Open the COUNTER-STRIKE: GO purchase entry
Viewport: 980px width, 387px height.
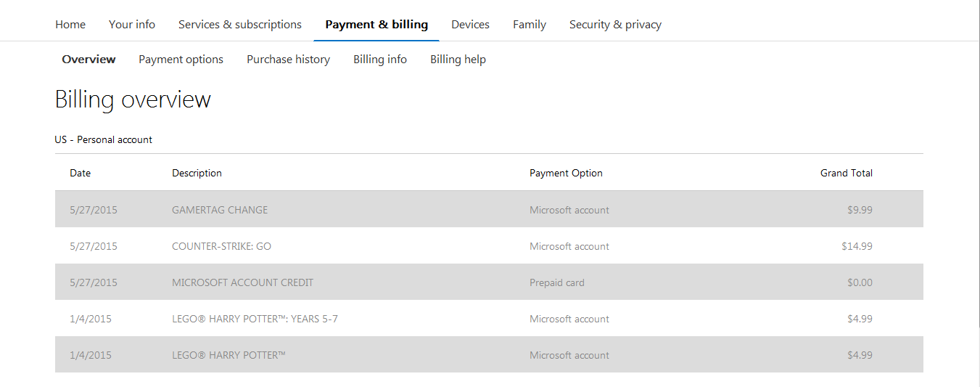[221, 246]
